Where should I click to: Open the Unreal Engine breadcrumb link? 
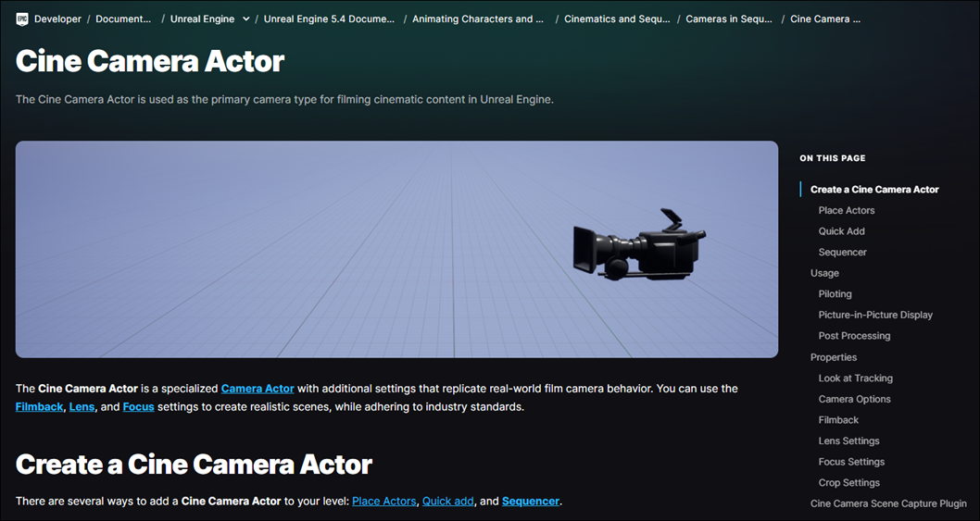pos(203,19)
